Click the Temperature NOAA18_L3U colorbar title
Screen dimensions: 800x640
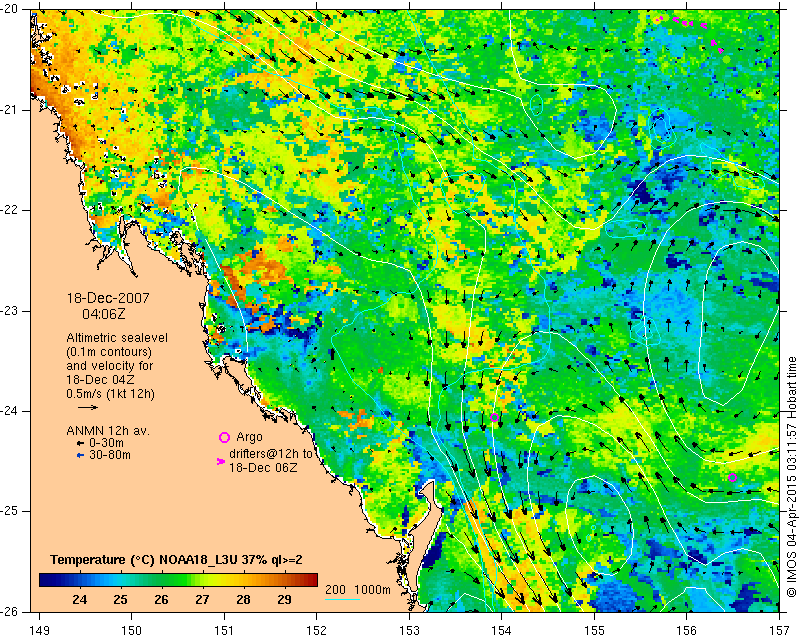click(x=177, y=560)
